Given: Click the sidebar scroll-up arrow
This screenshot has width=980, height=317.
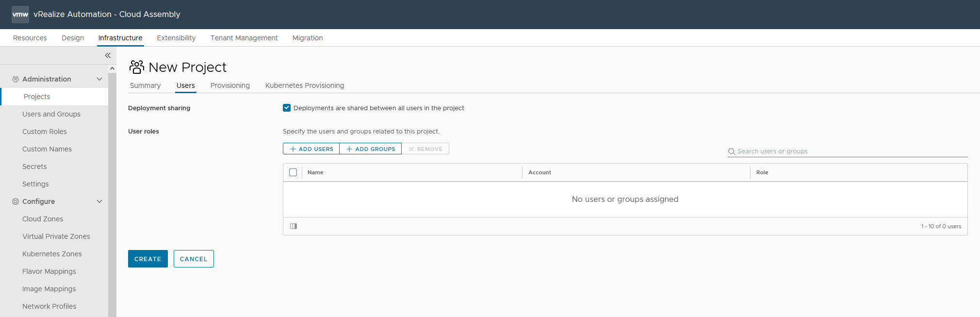Looking at the screenshot, I should (x=112, y=68).
